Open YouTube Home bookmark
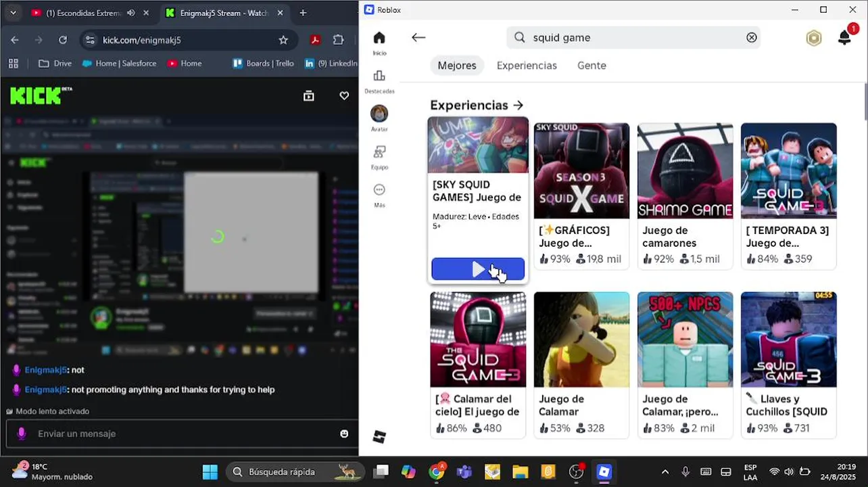This screenshot has height=487, width=868. pyautogui.click(x=184, y=64)
